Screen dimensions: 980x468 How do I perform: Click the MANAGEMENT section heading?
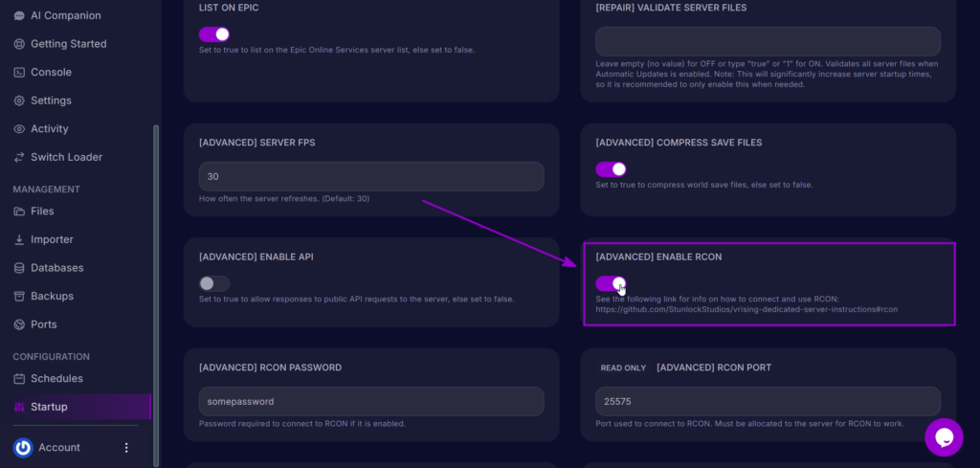tap(46, 189)
